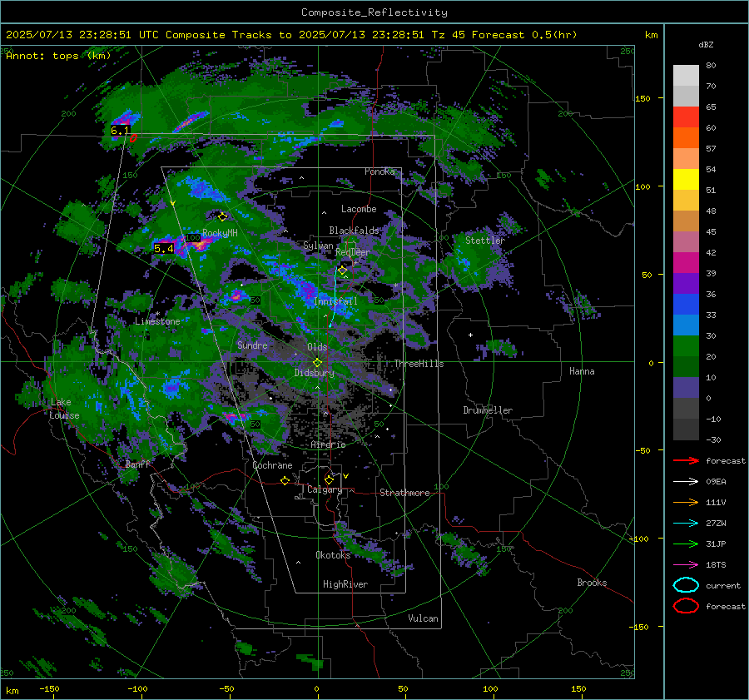This screenshot has width=749, height=700.
Task: Select the cyan current ellipse icon
Action: (686, 585)
